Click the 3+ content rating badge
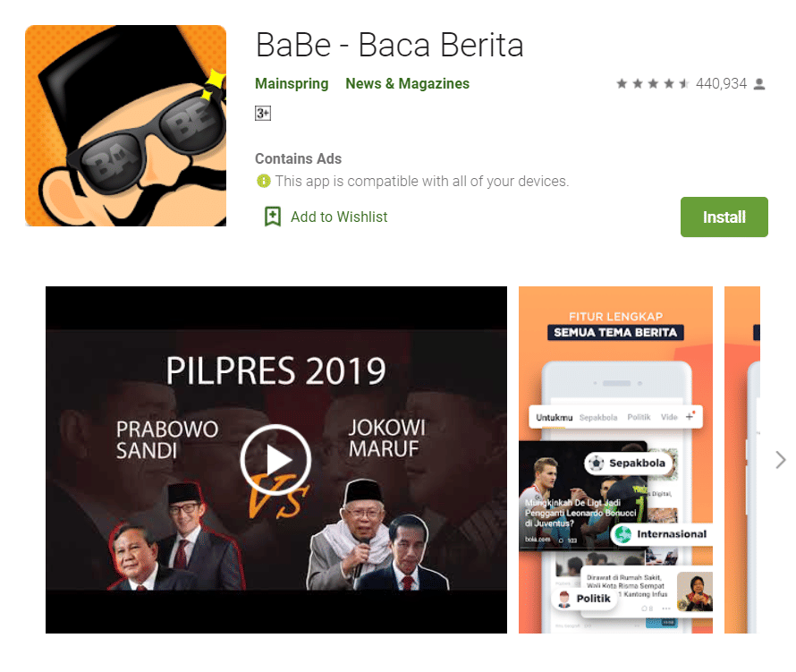Image resolution: width=796 pixels, height=672 pixels. (262, 113)
